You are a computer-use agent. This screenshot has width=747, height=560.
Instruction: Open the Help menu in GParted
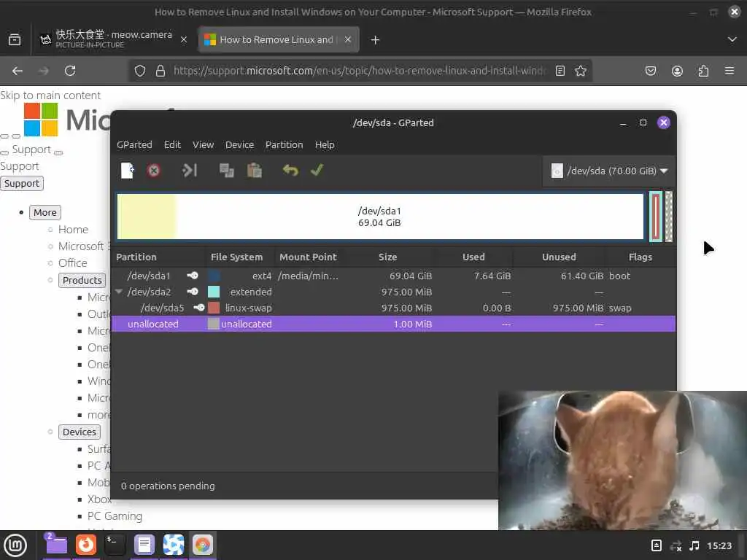[x=325, y=145]
